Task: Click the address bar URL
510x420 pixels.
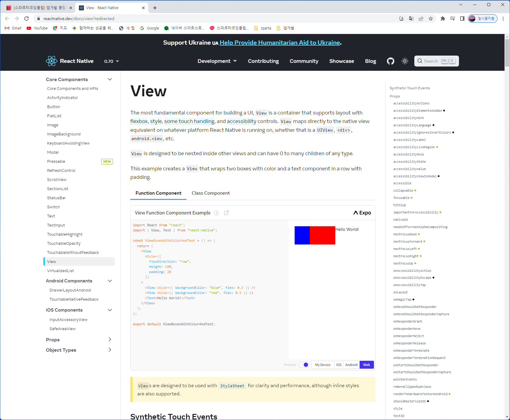Action: (79, 19)
